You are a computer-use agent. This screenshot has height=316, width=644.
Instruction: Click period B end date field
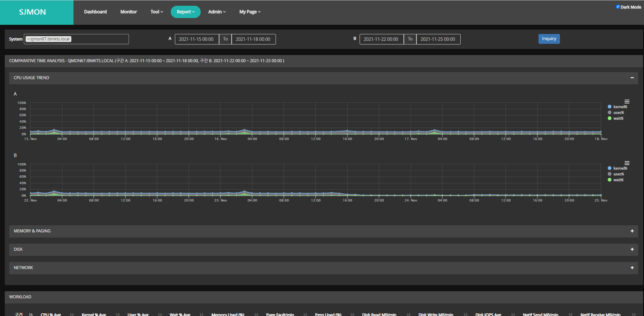coord(438,39)
